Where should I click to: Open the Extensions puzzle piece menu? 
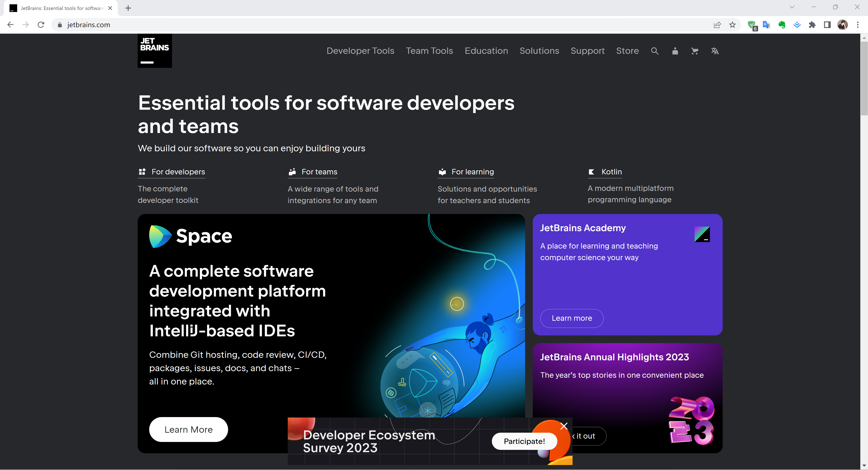(812, 25)
